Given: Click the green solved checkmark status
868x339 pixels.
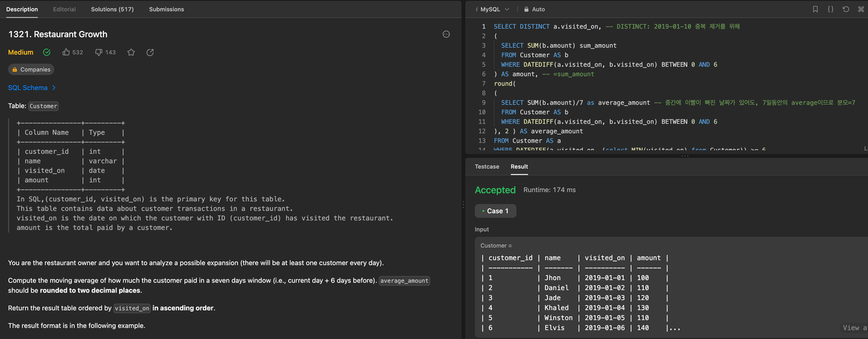Looking at the screenshot, I should (x=46, y=53).
